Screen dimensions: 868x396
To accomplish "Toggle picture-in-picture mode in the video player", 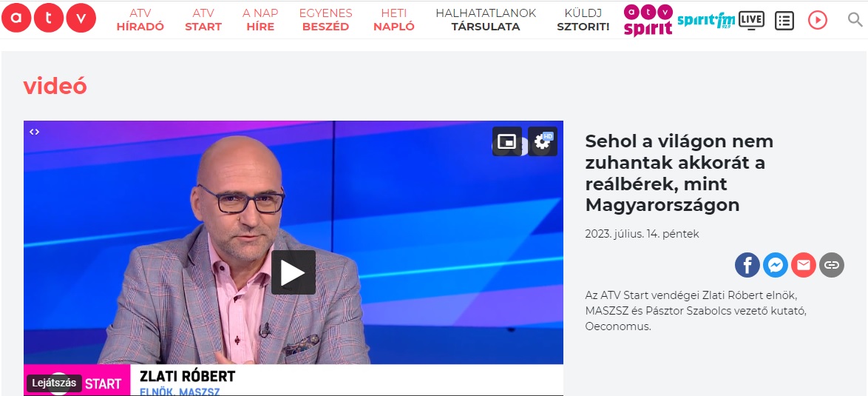I will coord(507,142).
